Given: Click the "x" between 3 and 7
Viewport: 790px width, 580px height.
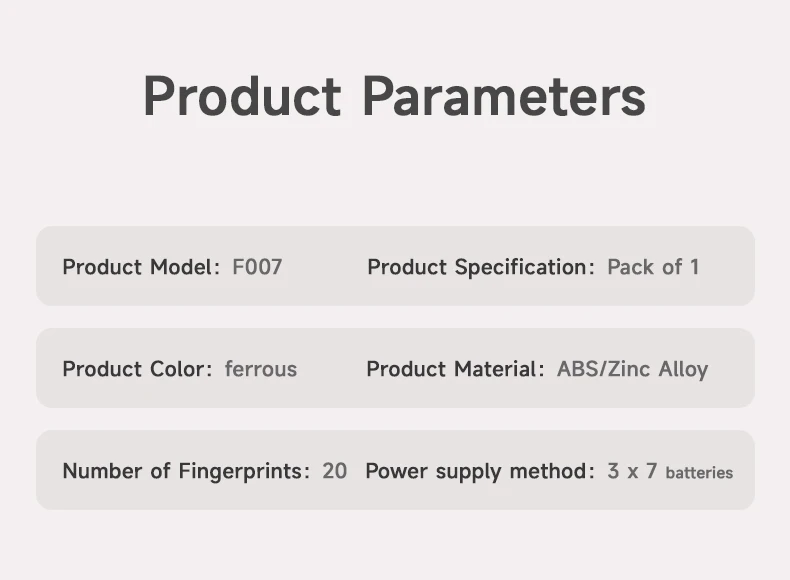Looking at the screenshot, I should 633,472.
